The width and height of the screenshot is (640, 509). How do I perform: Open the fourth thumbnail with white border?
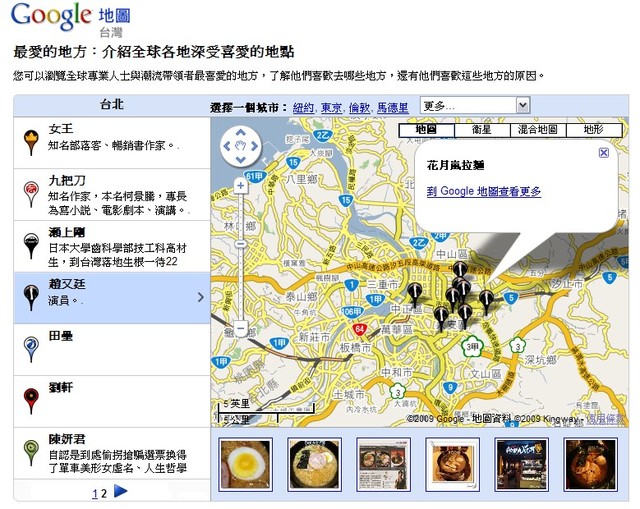tap(452, 464)
